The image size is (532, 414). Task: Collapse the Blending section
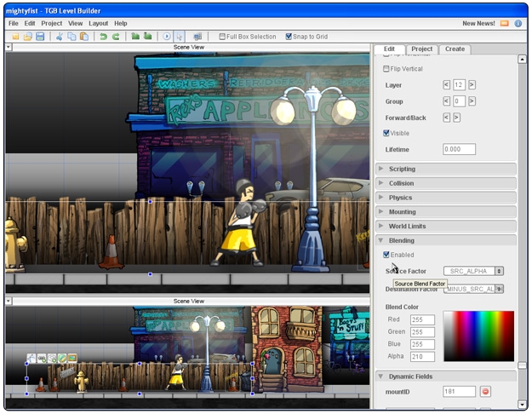pos(446,240)
